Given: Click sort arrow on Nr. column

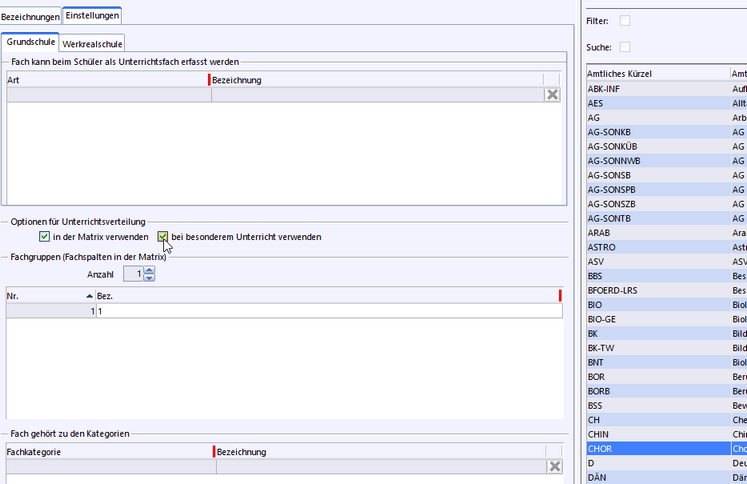Looking at the screenshot, I should [89, 296].
